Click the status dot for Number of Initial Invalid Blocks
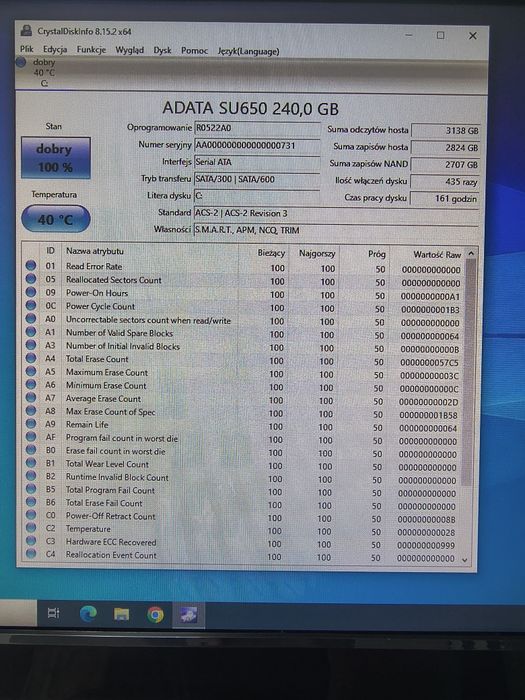The image size is (525, 700). pos(31,345)
